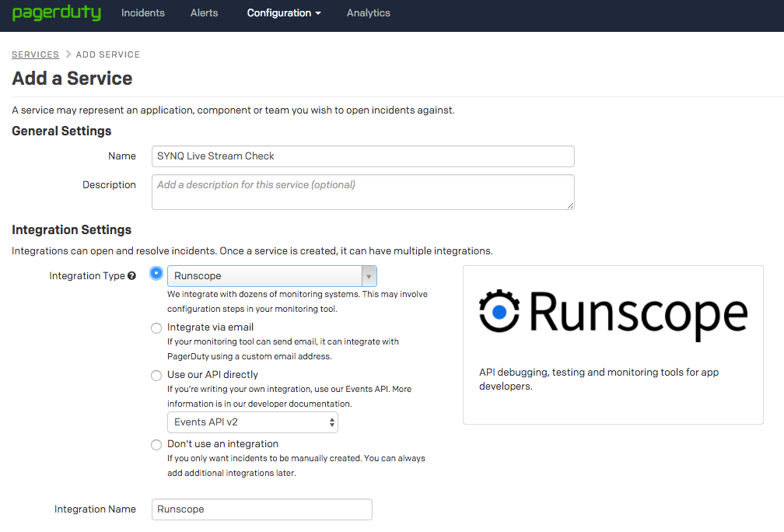Click the Description text area
The width and height of the screenshot is (784, 532).
tap(362, 191)
